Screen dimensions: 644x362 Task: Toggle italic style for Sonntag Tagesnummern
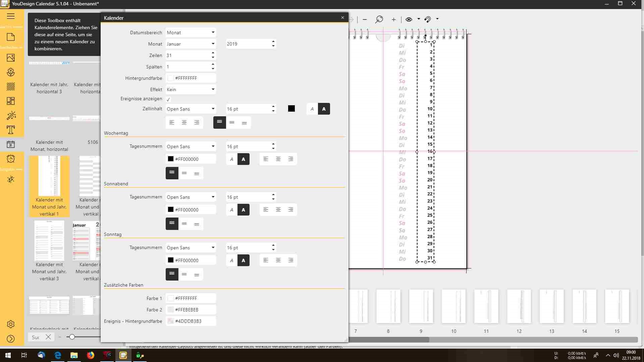coord(231,260)
